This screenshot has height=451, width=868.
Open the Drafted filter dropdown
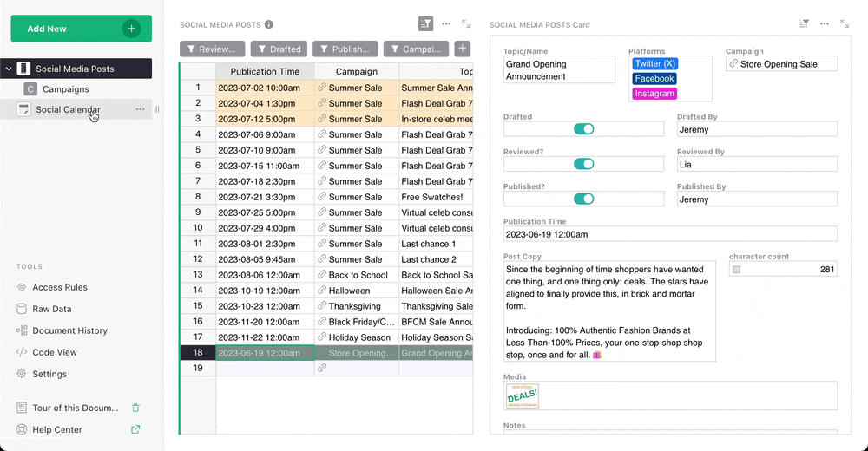click(279, 49)
